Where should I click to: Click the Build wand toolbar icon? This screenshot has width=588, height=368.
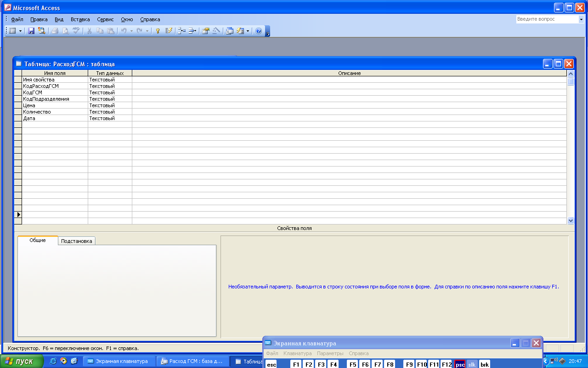pyautogui.click(x=216, y=31)
